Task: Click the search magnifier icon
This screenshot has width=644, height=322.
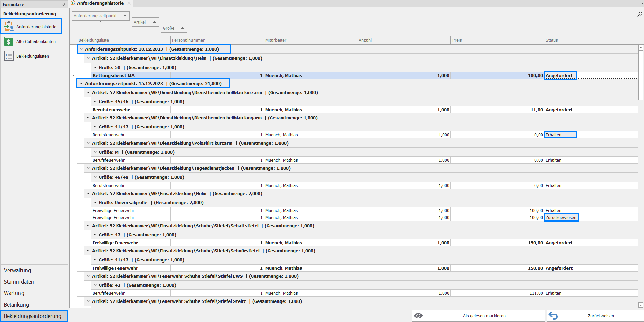Action: pos(640,14)
